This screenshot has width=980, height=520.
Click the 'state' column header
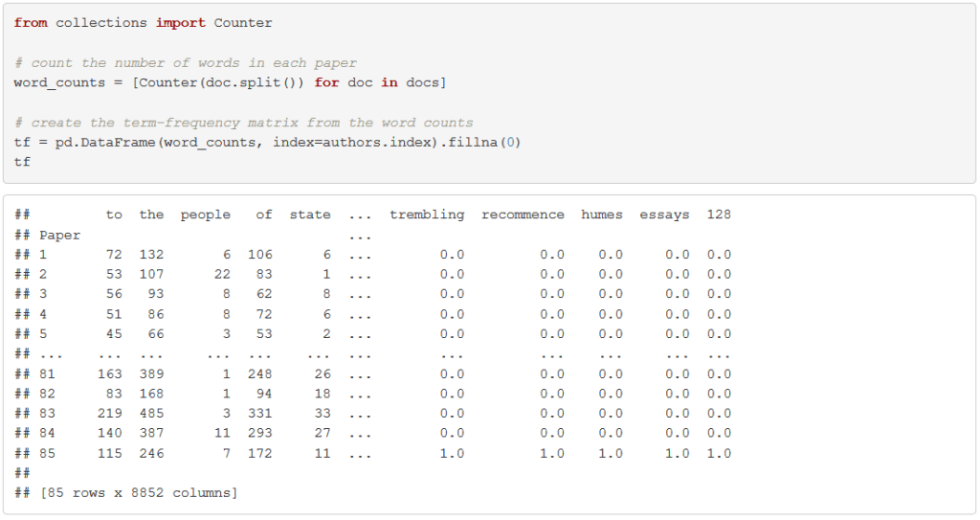pyautogui.click(x=310, y=215)
